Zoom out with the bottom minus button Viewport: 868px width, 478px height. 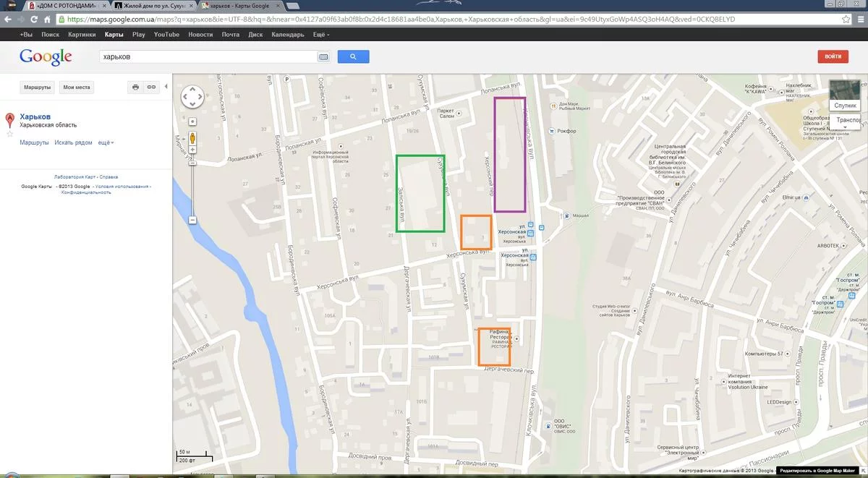[192, 220]
